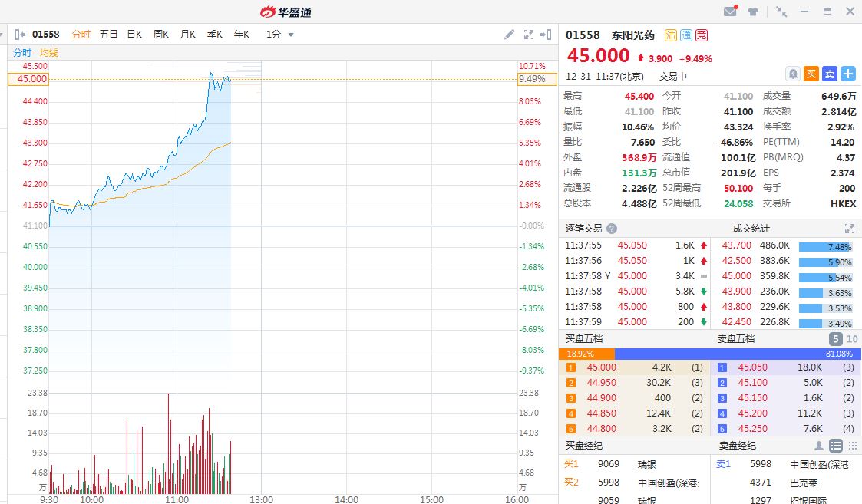This screenshot has height=504, width=862.
Task: Click the orange 买 buy button
Action: pos(811,74)
